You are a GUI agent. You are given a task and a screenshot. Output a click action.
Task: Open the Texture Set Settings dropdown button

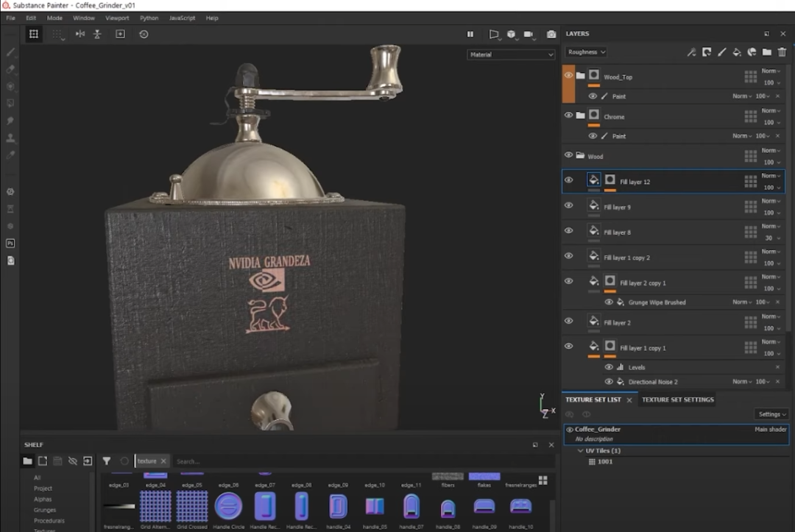coord(771,414)
